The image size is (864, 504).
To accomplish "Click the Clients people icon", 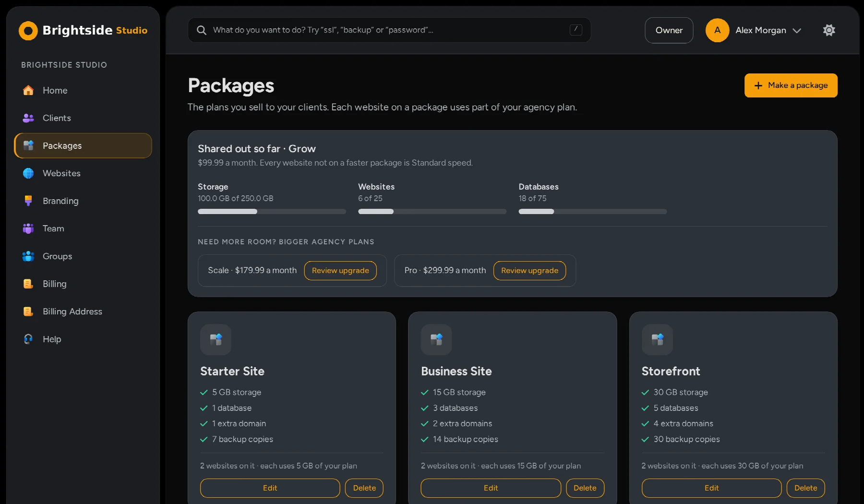I will [x=28, y=118].
